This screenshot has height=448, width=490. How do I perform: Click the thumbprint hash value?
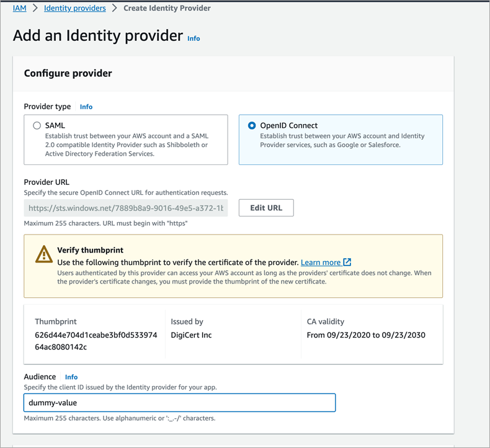[96, 341]
